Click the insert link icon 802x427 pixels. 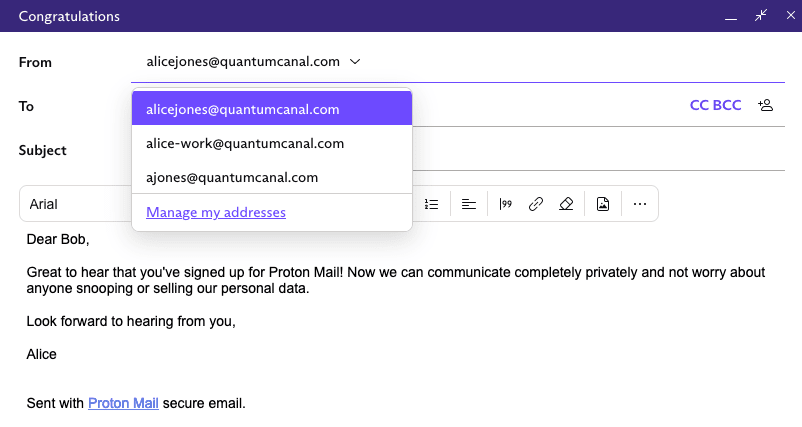point(536,204)
